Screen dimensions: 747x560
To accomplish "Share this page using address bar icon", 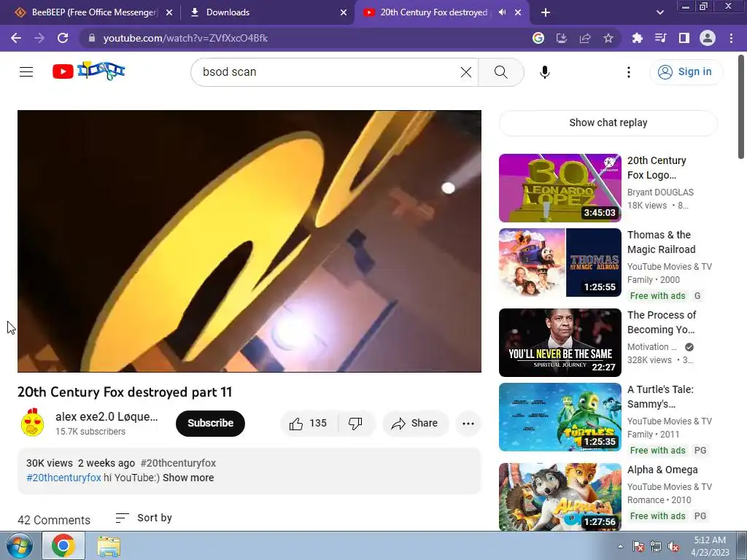I will (x=584, y=38).
